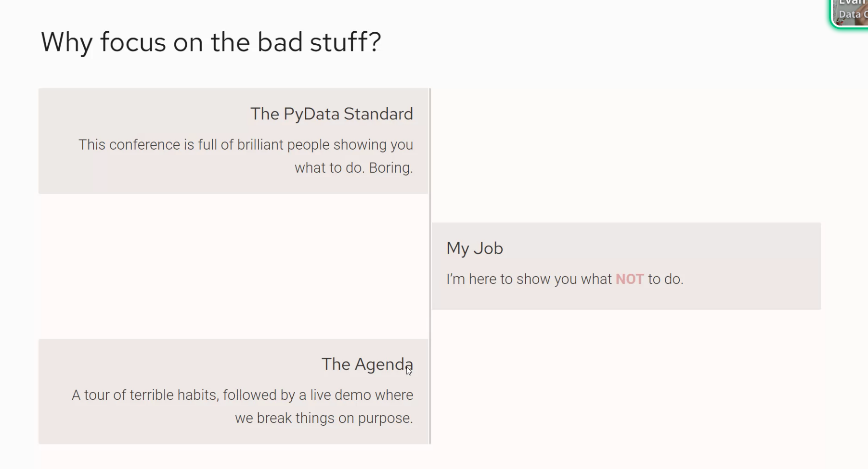Select "The Agenda" card heading
This screenshot has height=469, width=868.
[367, 364]
